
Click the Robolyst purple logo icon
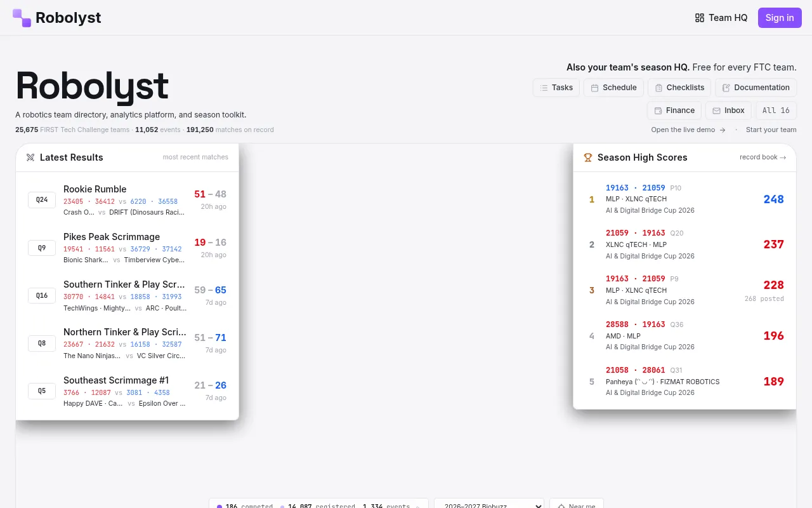(22, 18)
